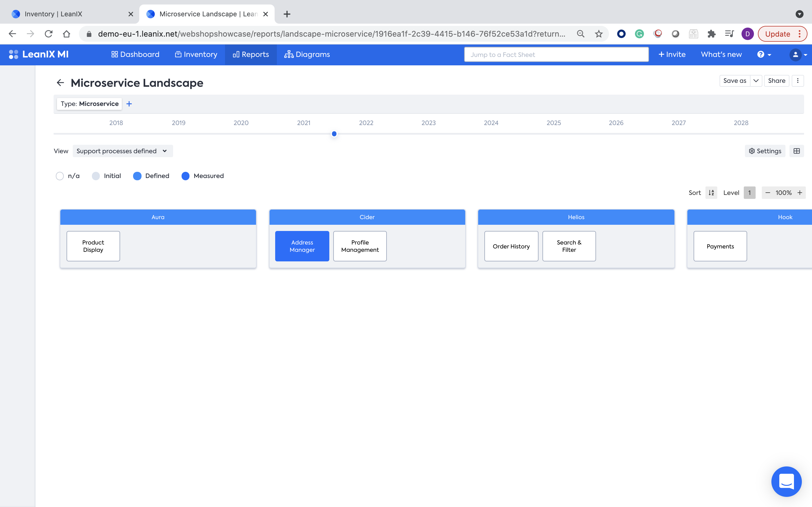Click the Share button
The image size is (812, 507).
776,81
